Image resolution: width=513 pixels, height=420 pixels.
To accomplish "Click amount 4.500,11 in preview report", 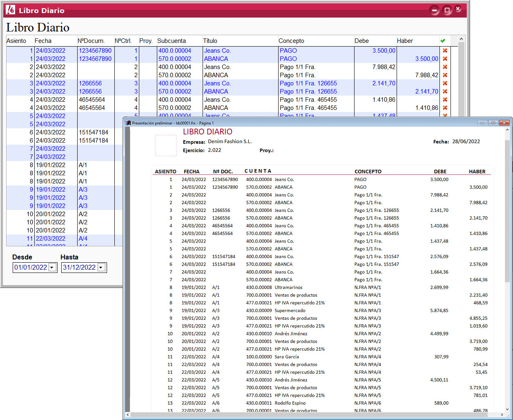I will pyautogui.click(x=439, y=380).
